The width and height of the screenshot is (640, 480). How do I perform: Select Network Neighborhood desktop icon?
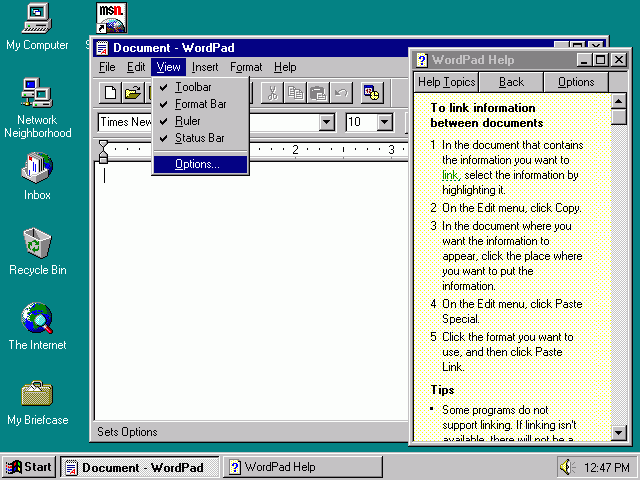[38, 108]
